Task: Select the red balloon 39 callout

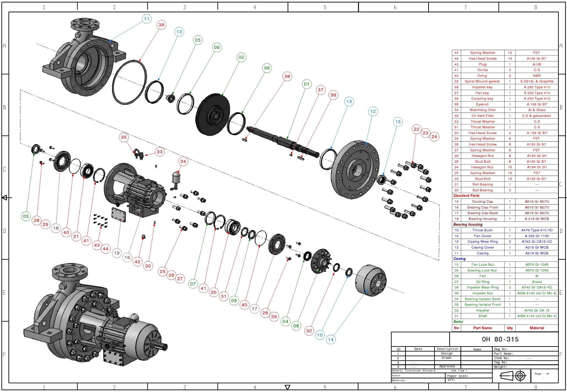Action: [161, 25]
